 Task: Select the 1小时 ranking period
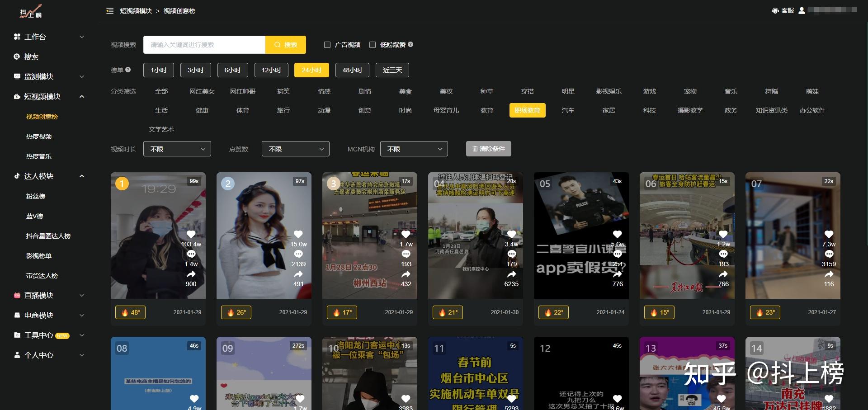tap(159, 70)
